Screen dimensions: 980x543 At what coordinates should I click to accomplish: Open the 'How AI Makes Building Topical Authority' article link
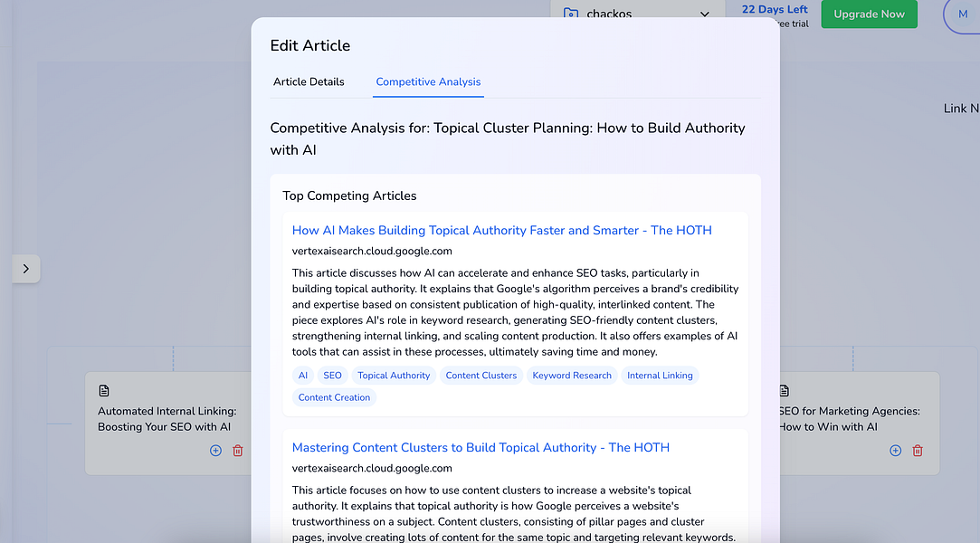501,230
